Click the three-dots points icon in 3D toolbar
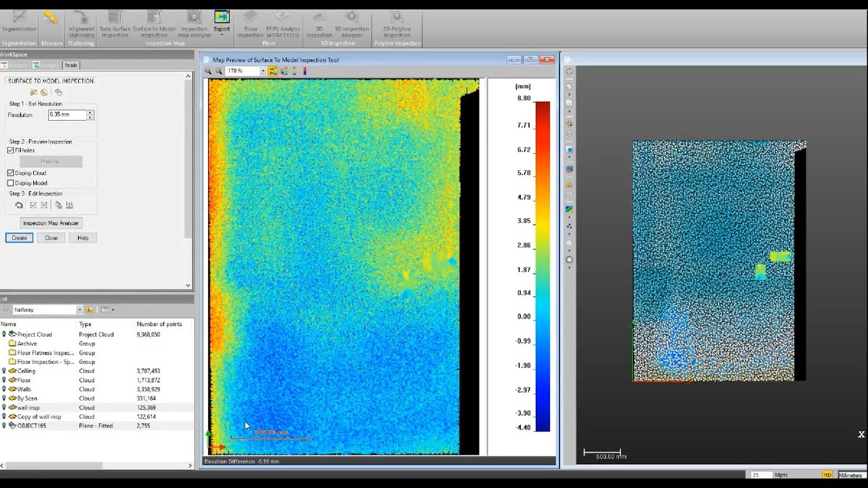This screenshot has width=868, height=488. 569,226
